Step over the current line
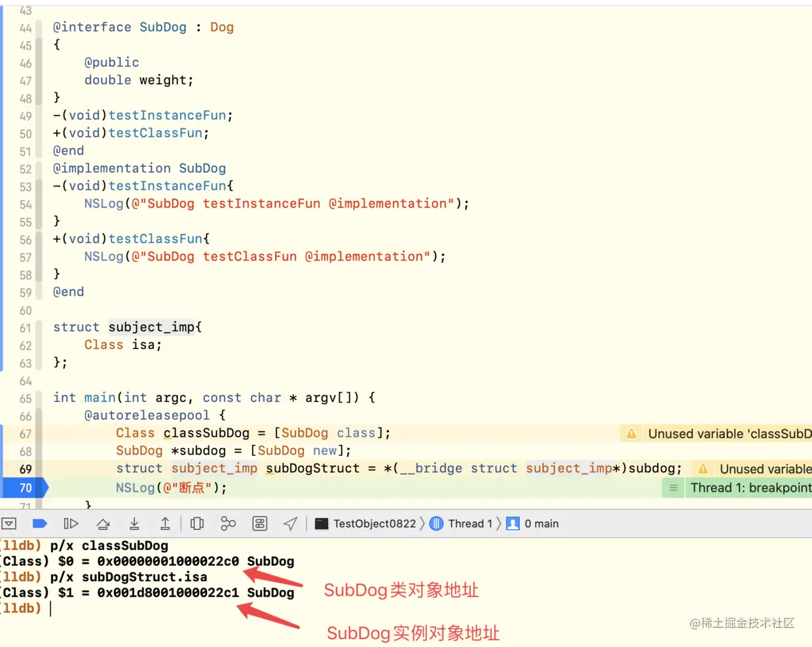 click(103, 523)
